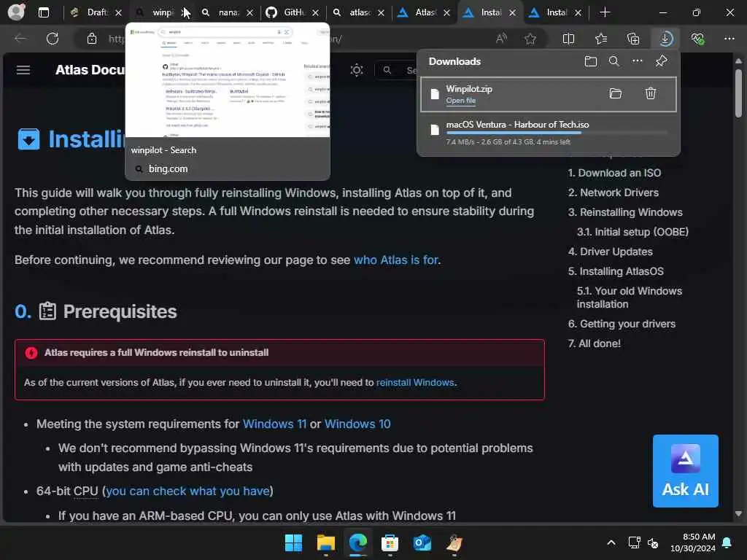Open a new browser tab
This screenshot has height=560, width=747.
click(605, 12)
